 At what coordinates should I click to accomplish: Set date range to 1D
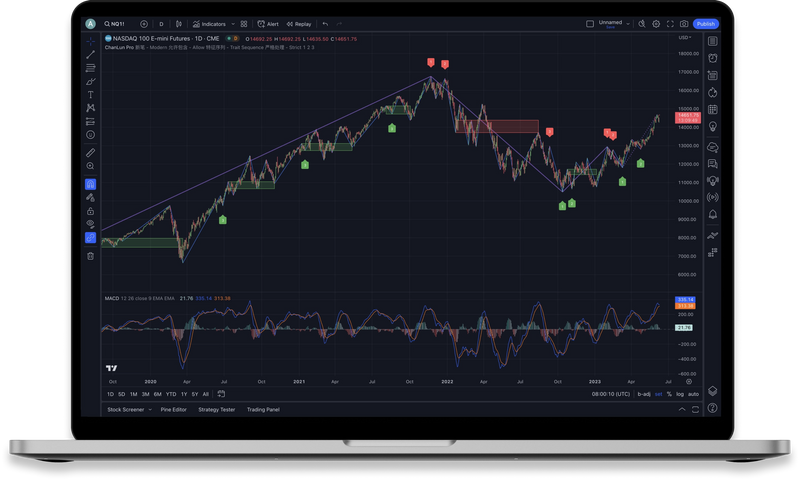(110, 394)
